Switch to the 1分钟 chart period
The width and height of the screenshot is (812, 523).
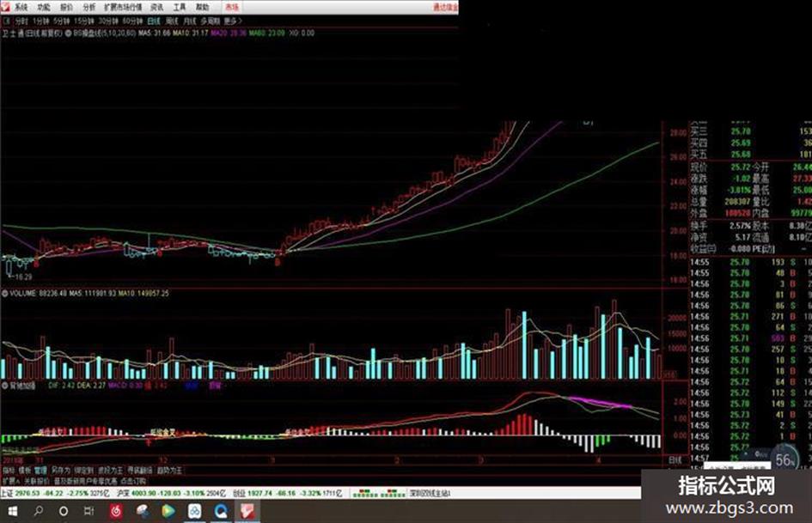tap(41, 21)
